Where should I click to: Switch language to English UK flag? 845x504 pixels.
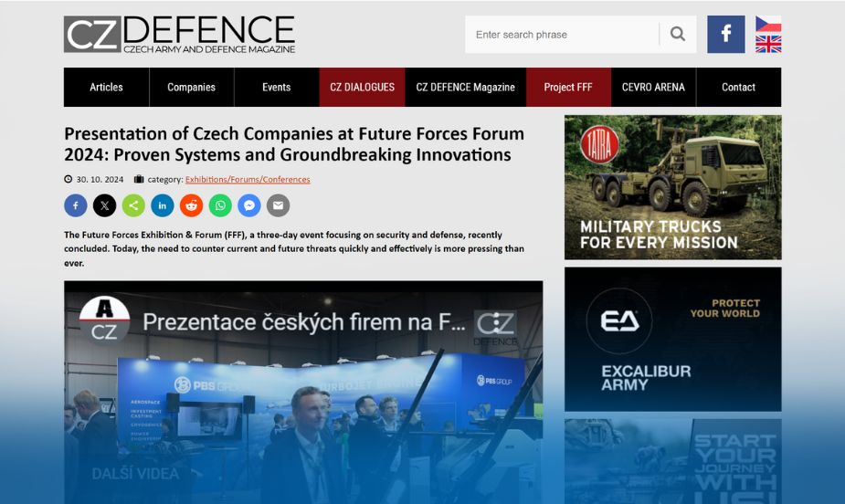768,44
